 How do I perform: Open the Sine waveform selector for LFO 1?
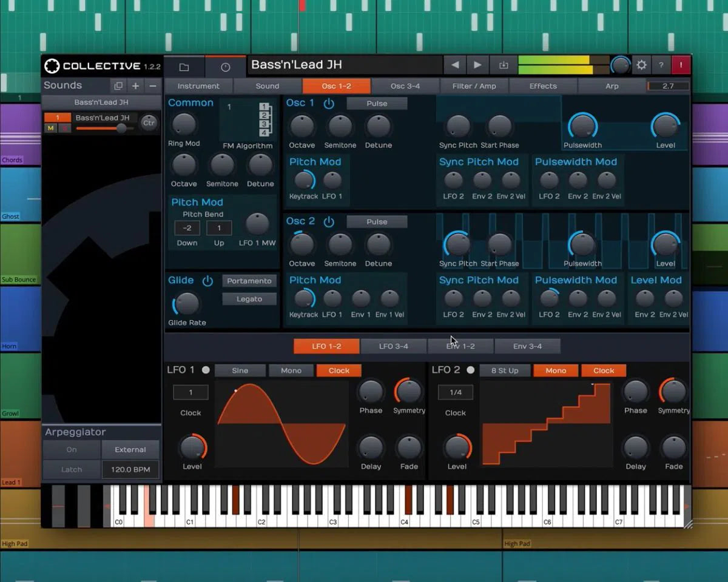(241, 370)
